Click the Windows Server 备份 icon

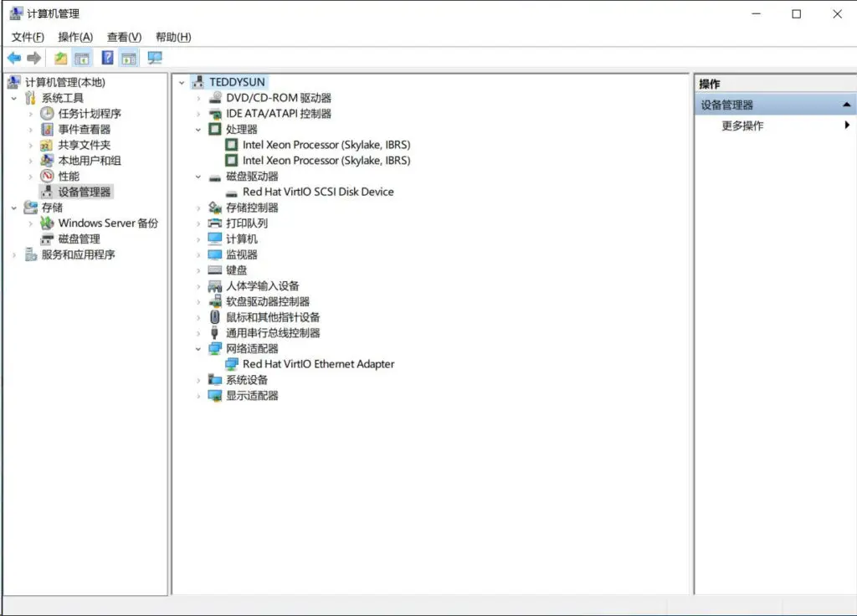pos(47,223)
